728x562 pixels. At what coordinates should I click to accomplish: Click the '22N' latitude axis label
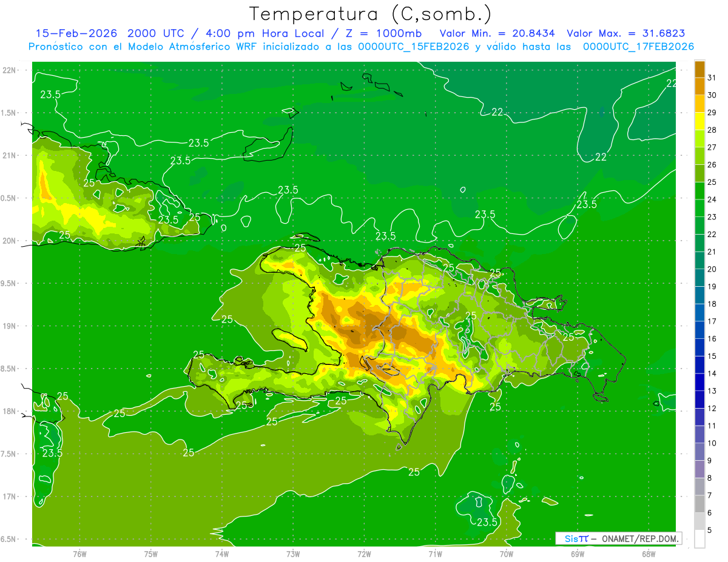pos(8,70)
